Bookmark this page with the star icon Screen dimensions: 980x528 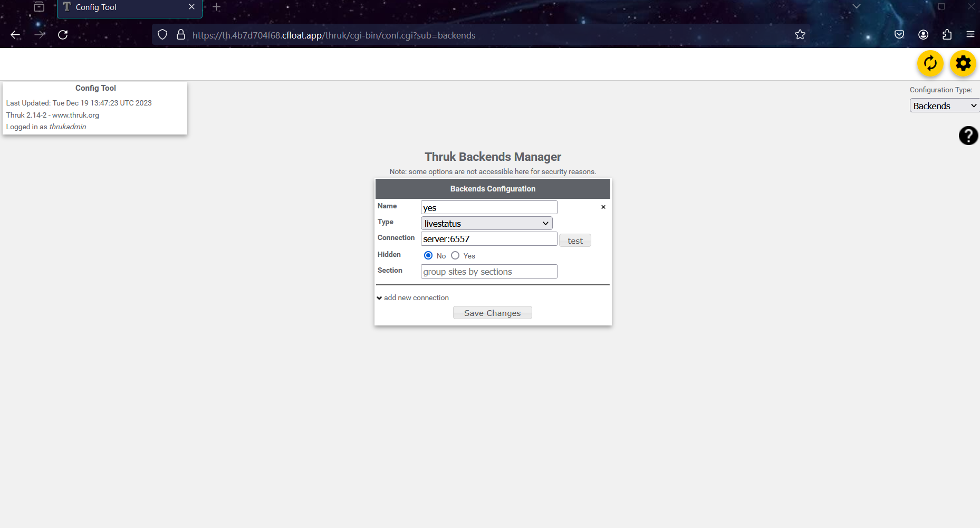pyautogui.click(x=800, y=35)
